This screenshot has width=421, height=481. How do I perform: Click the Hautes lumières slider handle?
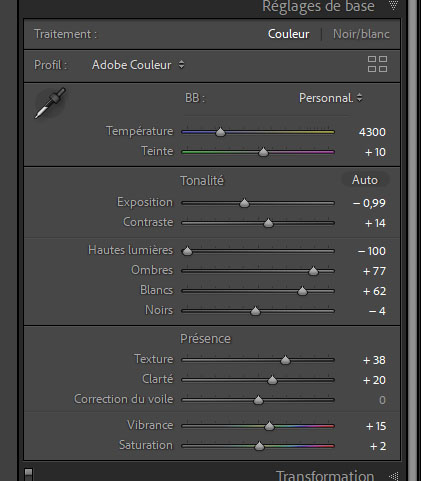click(187, 251)
